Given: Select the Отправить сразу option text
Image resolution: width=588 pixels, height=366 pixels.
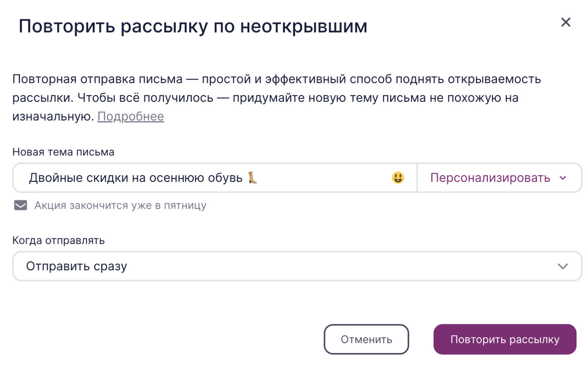Looking at the screenshot, I should (77, 266).
